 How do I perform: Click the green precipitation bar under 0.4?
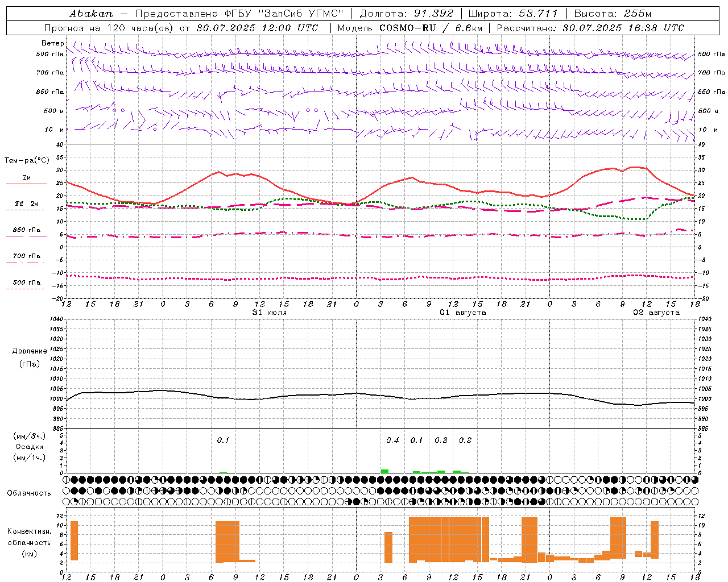384,471
